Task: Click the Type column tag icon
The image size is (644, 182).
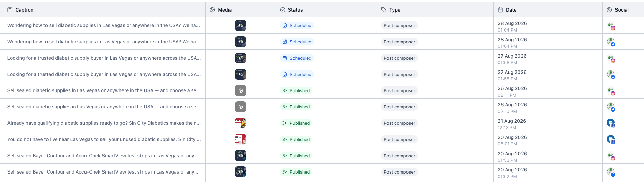Action: [x=384, y=10]
